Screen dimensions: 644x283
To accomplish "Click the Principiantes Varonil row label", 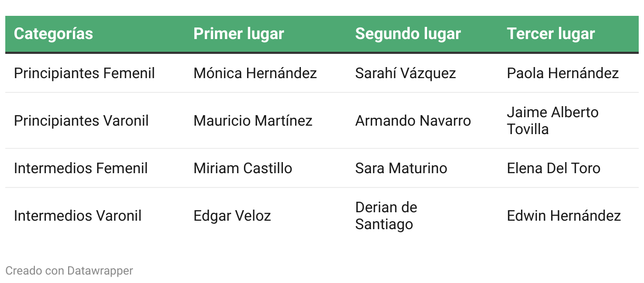I will 81,120.
